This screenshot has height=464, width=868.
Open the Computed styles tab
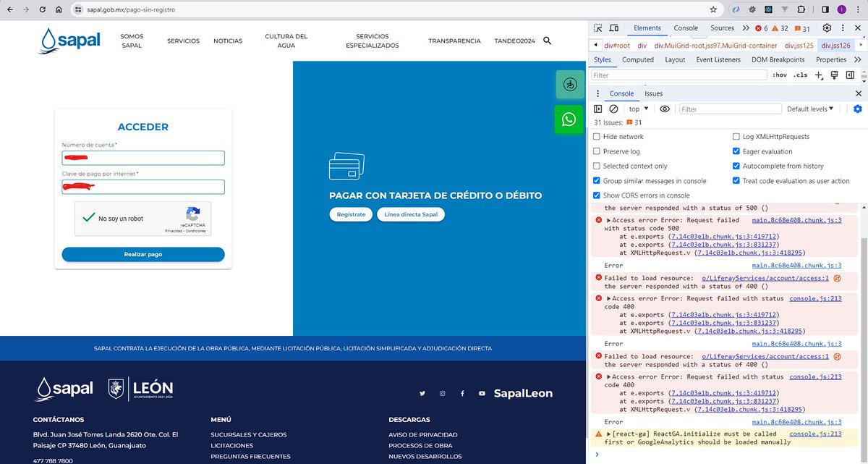coord(638,60)
